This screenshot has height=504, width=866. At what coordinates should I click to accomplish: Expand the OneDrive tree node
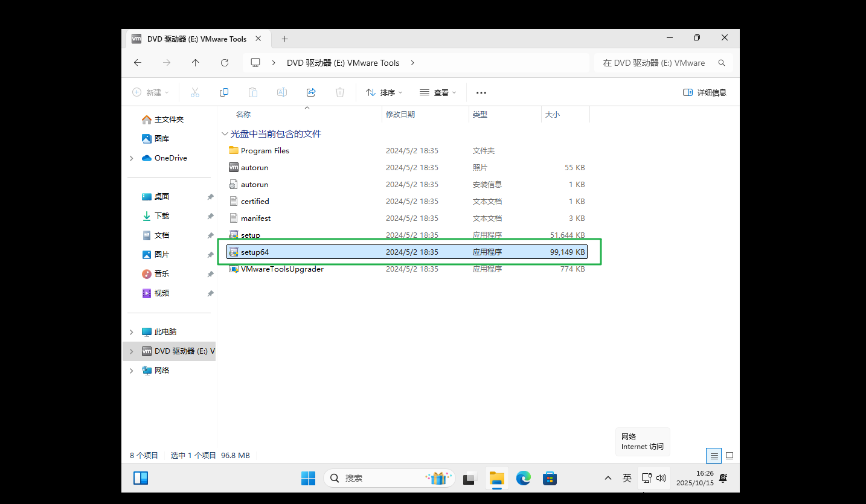[132, 158]
